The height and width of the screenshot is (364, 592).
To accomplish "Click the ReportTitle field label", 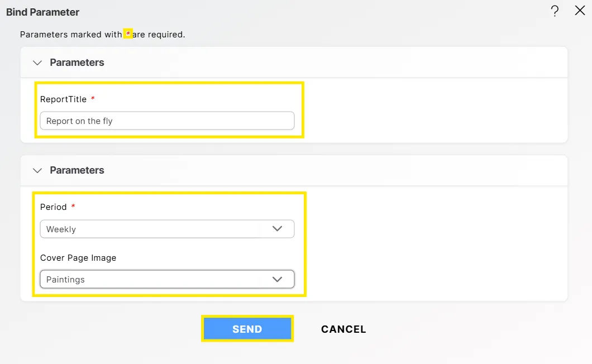I will 63,99.
